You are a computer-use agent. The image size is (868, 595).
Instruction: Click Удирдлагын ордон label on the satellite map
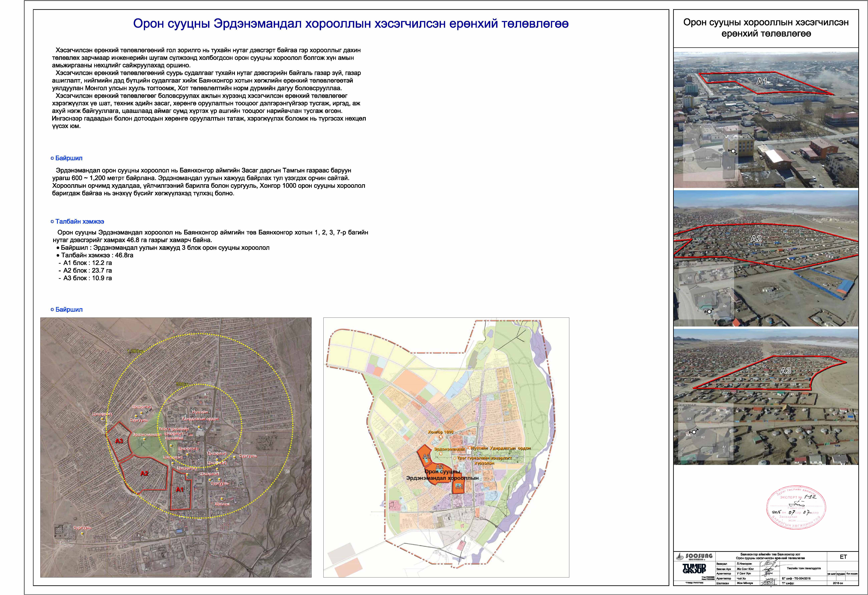pyautogui.click(x=200, y=418)
